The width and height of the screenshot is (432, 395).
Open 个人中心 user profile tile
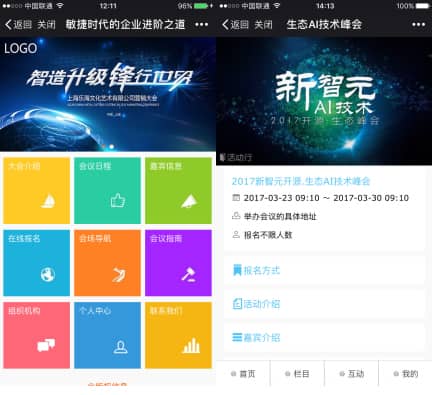click(x=107, y=335)
